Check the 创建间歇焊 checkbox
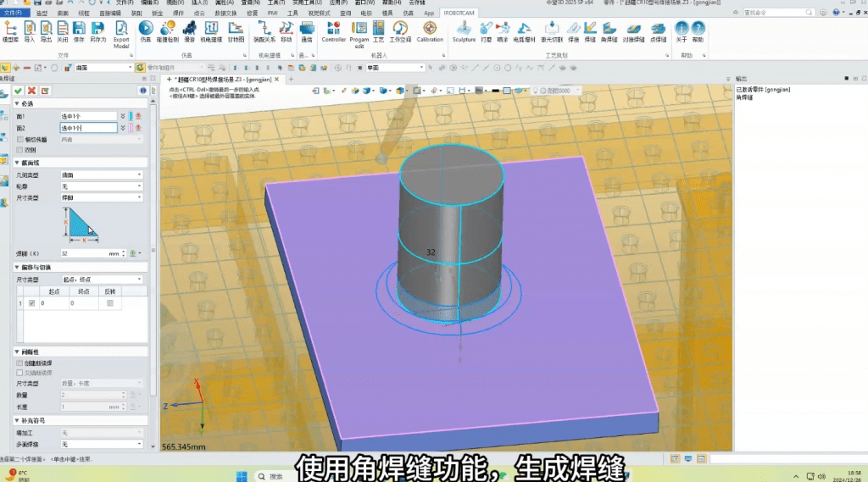The height and width of the screenshot is (482, 868). 20,363
